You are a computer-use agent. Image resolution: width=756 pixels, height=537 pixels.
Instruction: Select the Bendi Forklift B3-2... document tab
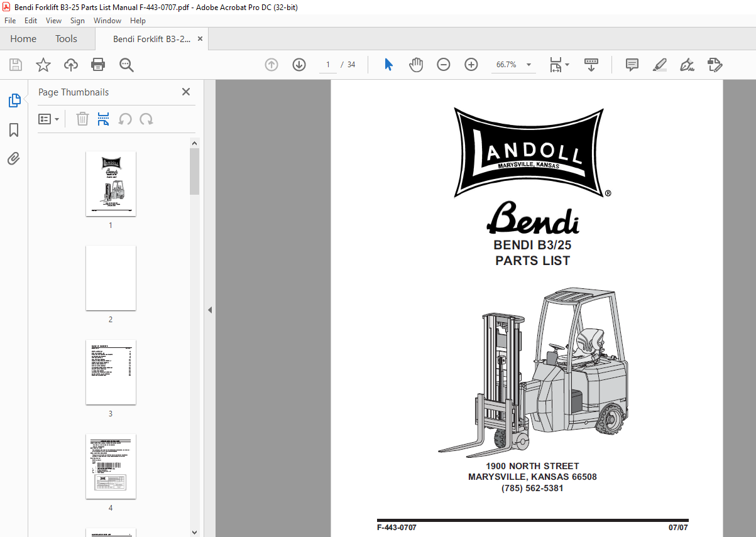pos(151,39)
